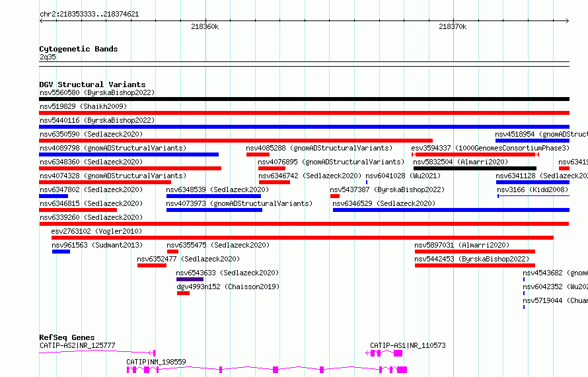Click esv2763102 (Vogler2010) label
This screenshot has width=588, height=377.
(x=96, y=231)
